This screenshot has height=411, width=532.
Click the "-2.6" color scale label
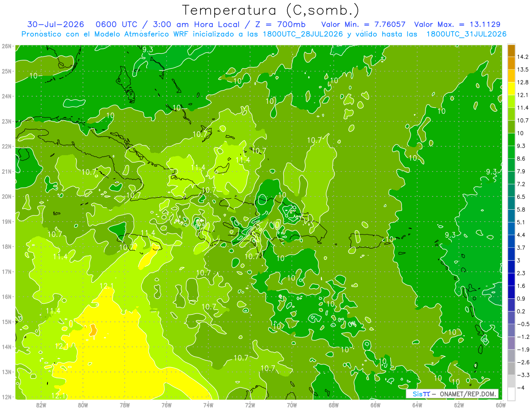(x=523, y=362)
